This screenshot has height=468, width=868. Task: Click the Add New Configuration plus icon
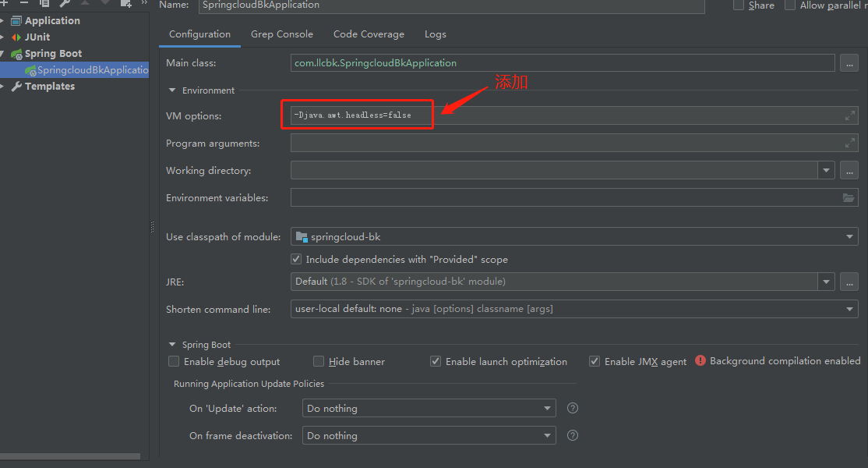pos(3,3)
